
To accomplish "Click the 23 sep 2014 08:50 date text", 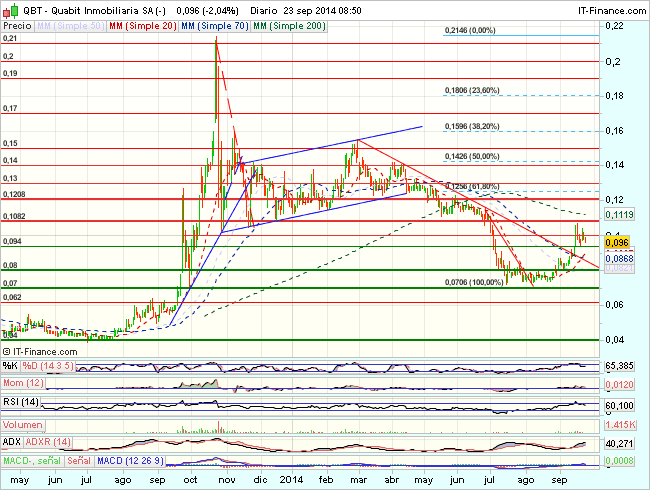I will 323,11.
